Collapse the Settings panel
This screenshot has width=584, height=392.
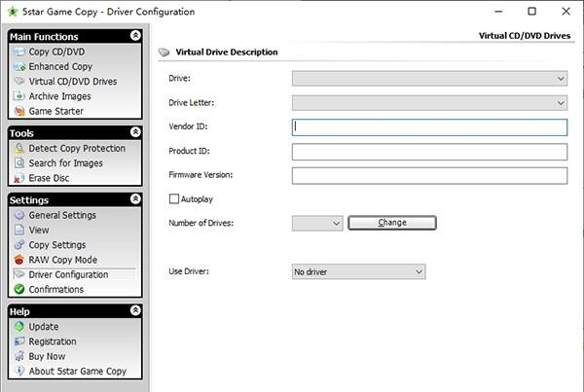135,199
